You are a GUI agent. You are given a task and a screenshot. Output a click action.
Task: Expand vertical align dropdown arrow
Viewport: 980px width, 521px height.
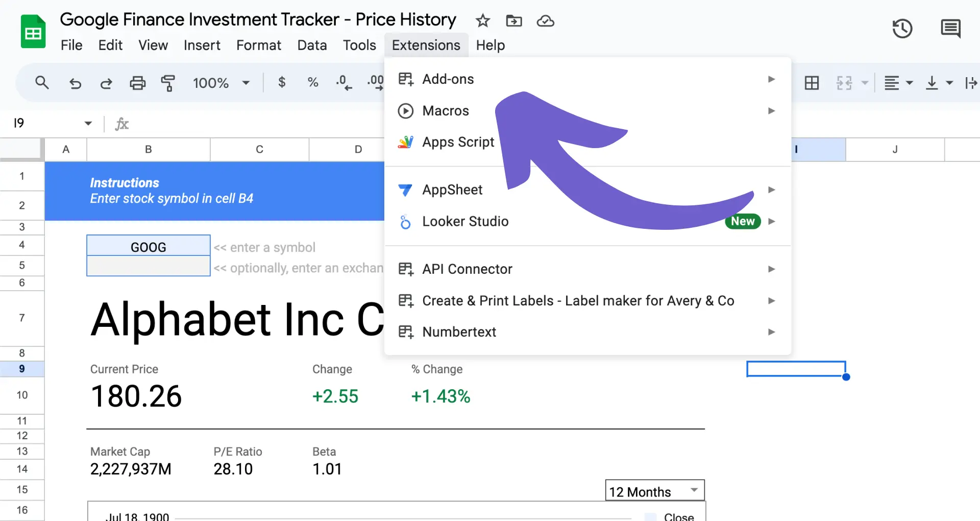pos(949,83)
